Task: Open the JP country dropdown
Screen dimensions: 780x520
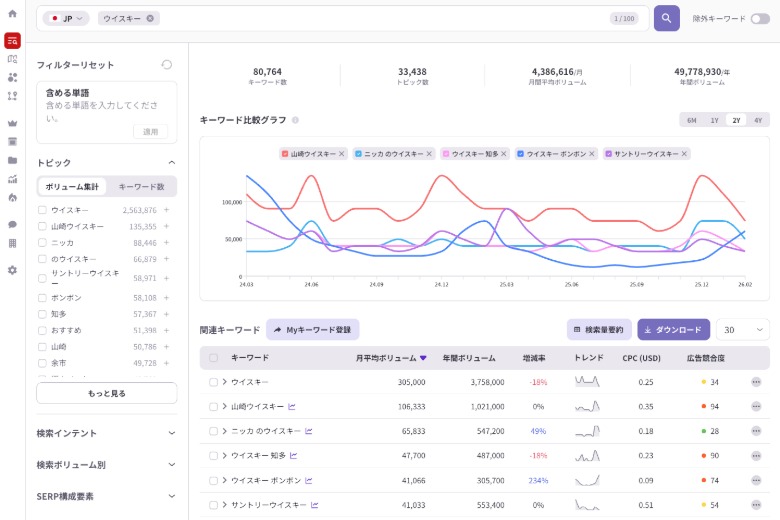Action: (66, 19)
